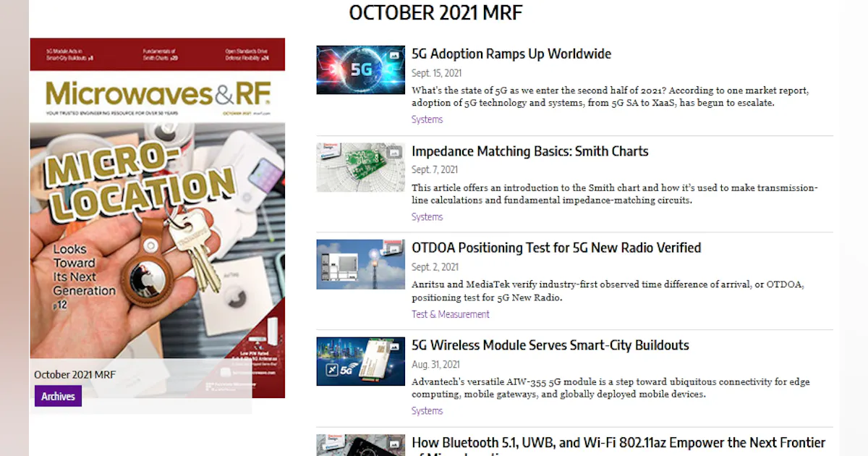Click the 5G globe article thumbnail image
Viewport: 868px width, 456px height.
pyautogui.click(x=360, y=69)
